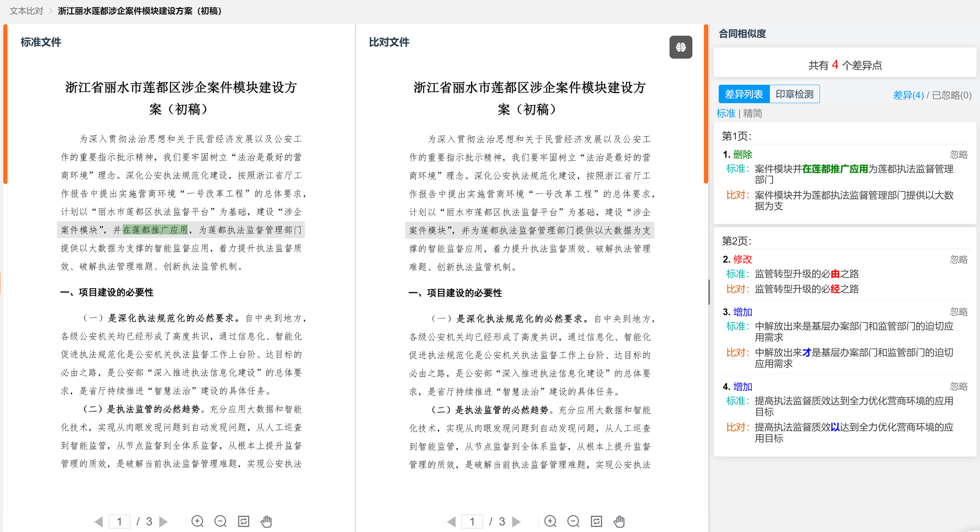Open the 文本比对 breadcrumb link
Screen dimensions: 980x532
pos(26,11)
